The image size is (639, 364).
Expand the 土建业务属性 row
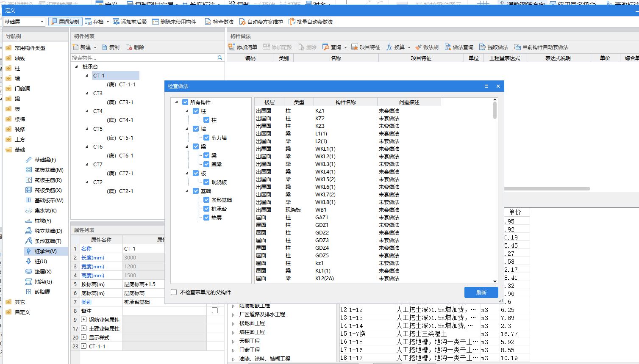click(83, 328)
